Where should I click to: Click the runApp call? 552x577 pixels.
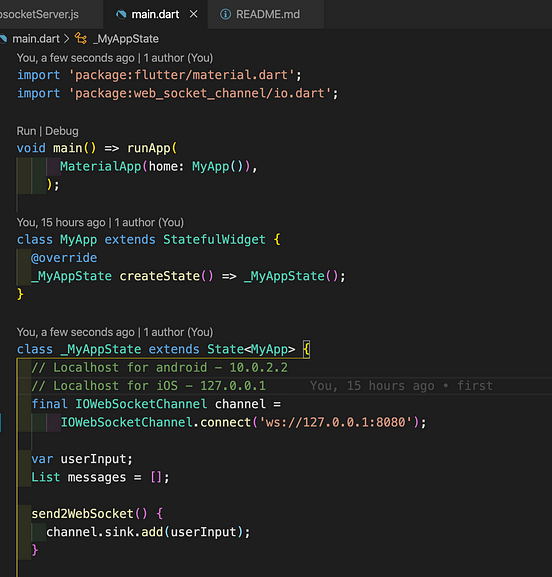(148, 148)
